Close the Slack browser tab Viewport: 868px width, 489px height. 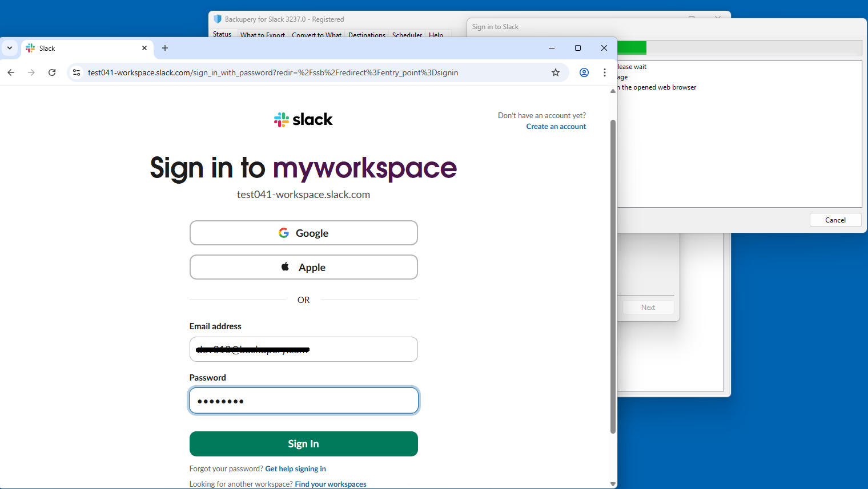(x=144, y=48)
